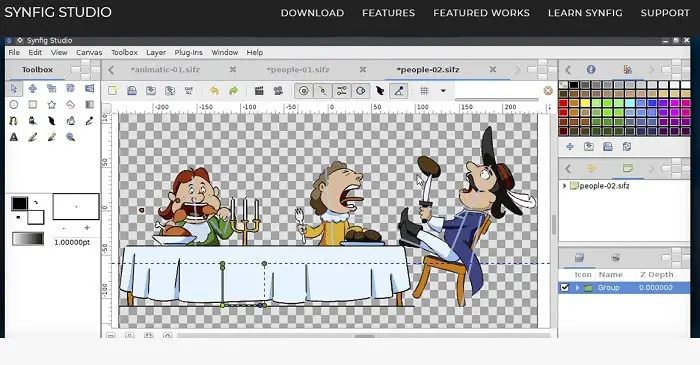
Task: Redo the last undone action
Action: point(233,91)
